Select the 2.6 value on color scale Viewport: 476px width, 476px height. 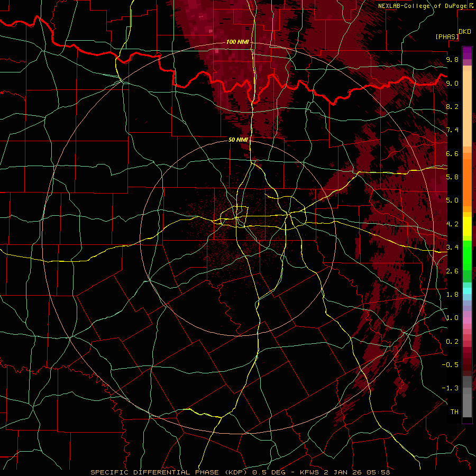coord(452,271)
